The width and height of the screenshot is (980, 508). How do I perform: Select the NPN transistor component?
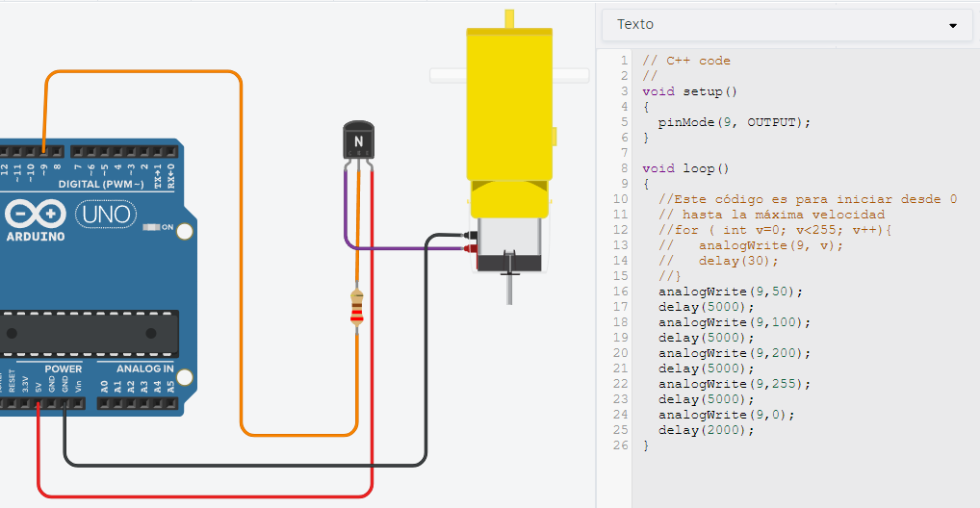[x=358, y=142]
